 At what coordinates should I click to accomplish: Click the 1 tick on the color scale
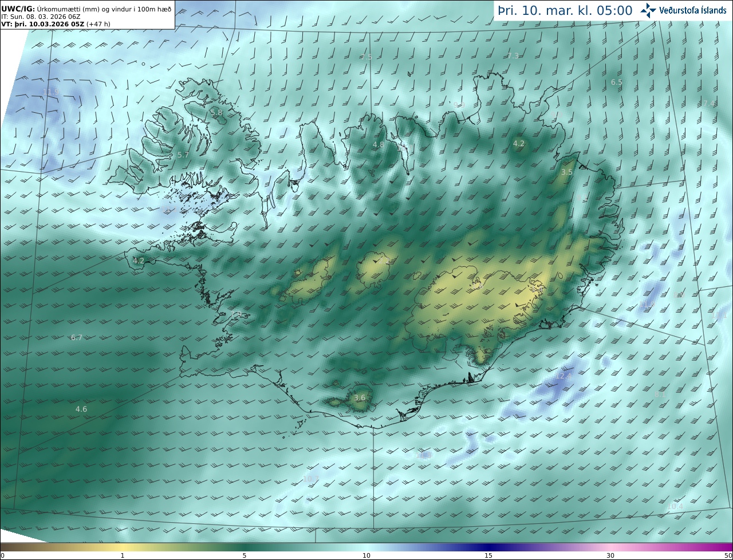[x=123, y=555]
